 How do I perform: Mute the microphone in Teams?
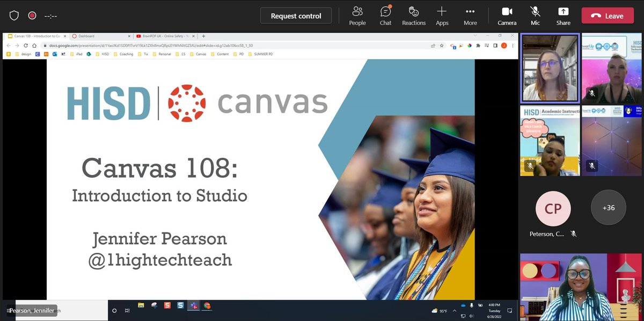click(x=535, y=14)
